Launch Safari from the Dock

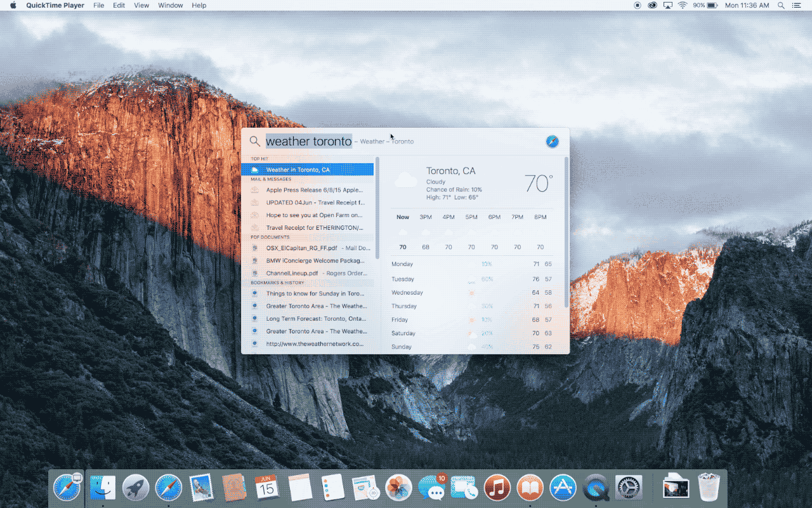coord(169,488)
